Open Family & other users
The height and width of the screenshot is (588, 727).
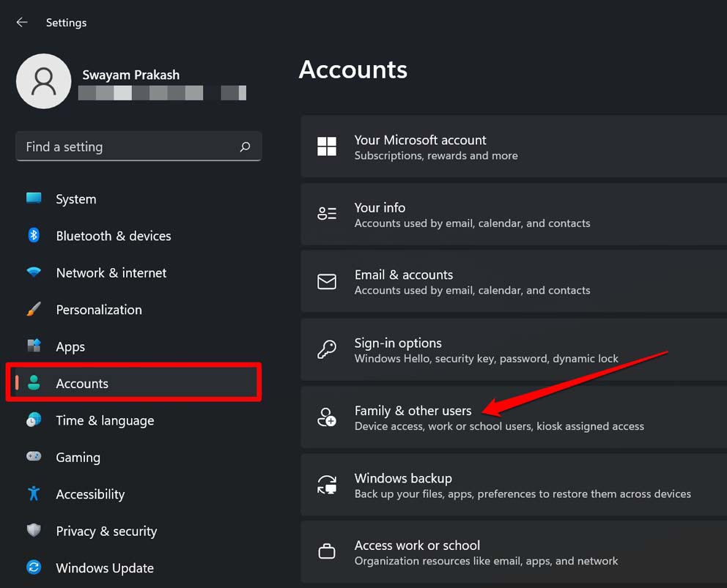[x=413, y=417]
